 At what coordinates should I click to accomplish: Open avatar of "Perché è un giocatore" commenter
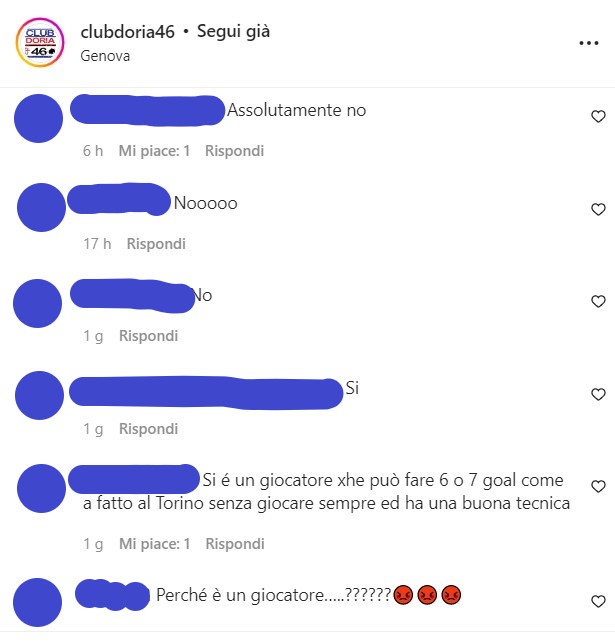(37, 602)
